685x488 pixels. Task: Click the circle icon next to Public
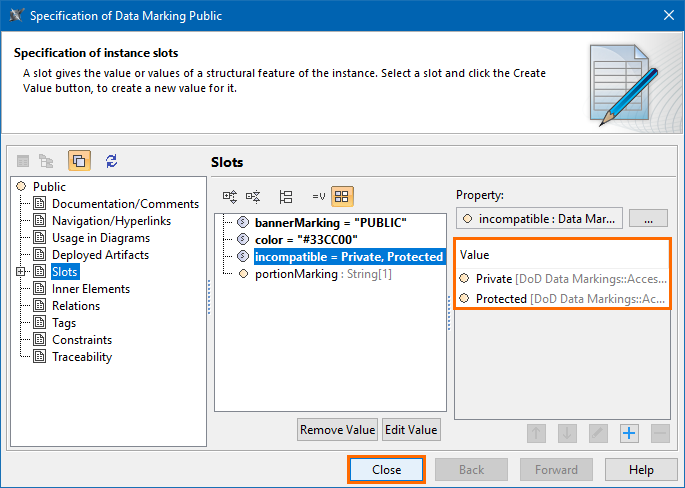(x=22, y=187)
